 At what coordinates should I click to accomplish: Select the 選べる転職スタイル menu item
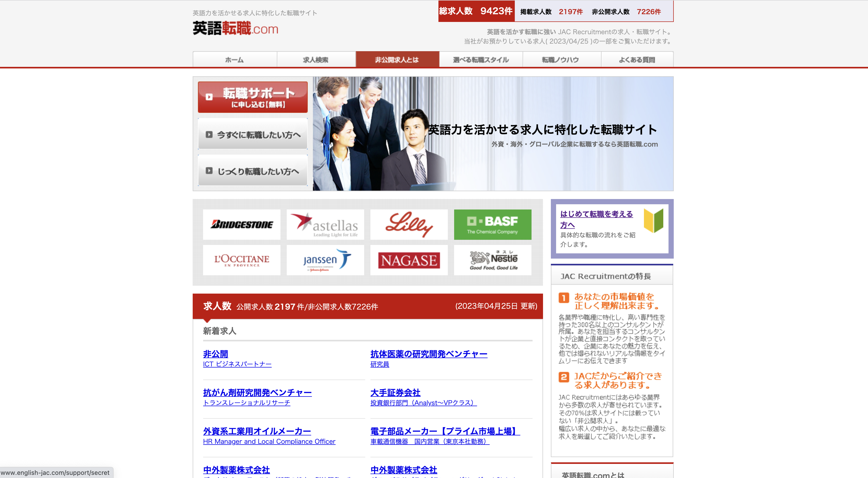(x=481, y=60)
